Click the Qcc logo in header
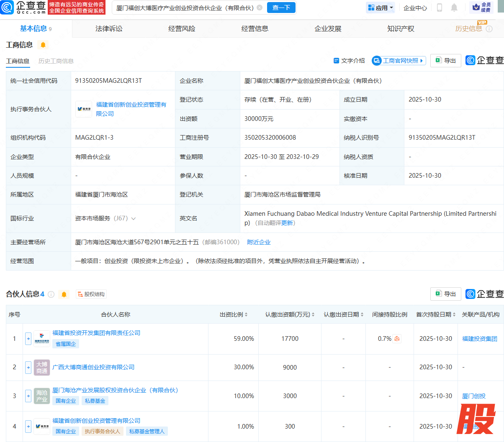This screenshot has height=442, width=504. coord(23,8)
